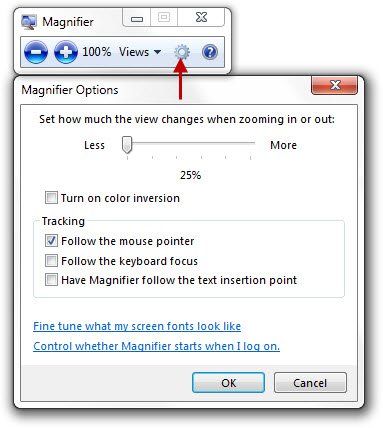Close the Magnifier Options dialog with red X
Viewport: 383px width, 428px height.
[x=334, y=85]
